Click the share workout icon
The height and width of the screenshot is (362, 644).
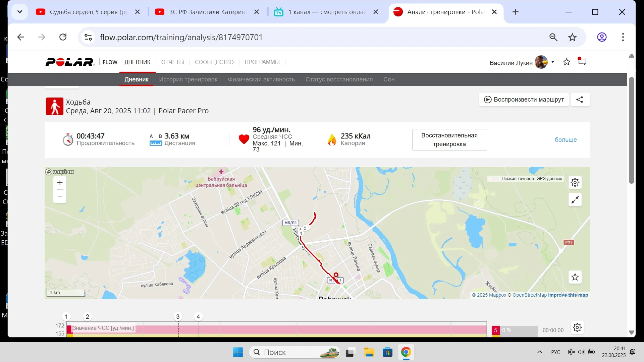[x=580, y=100]
